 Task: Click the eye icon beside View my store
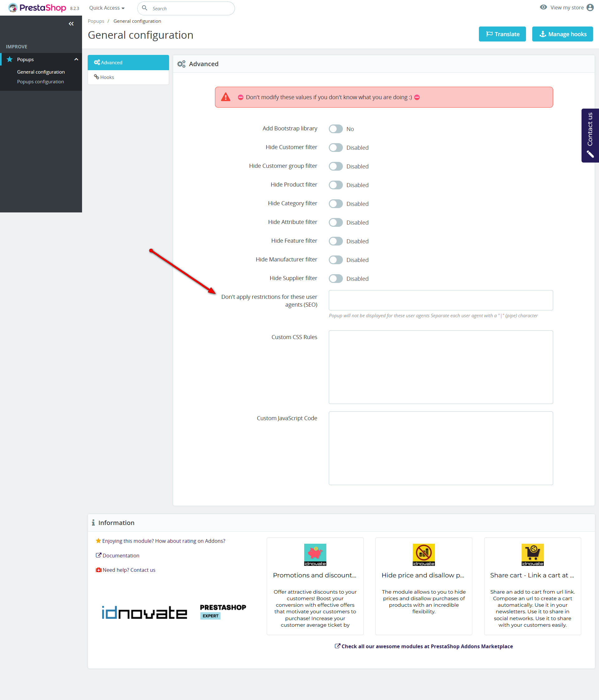[x=543, y=7]
